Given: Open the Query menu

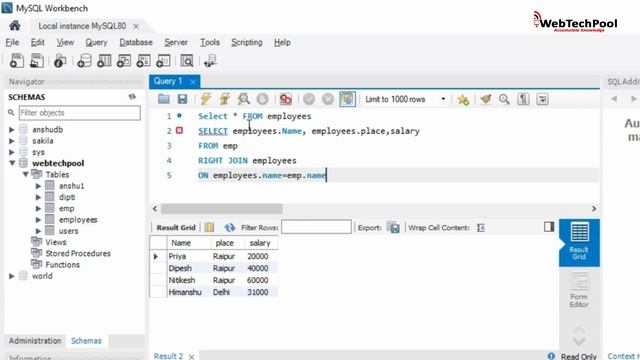Looking at the screenshot, I should (x=96, y=42).
